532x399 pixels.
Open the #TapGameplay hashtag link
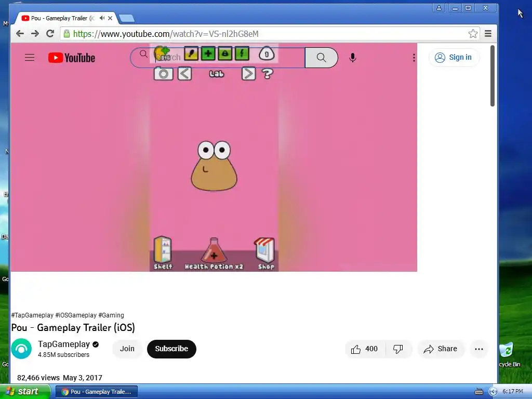[x=32, y=315]
